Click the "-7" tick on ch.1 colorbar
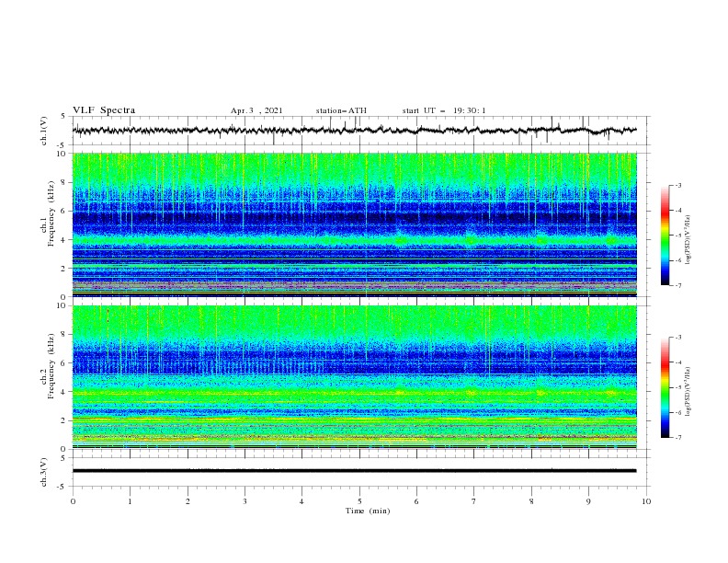The image size is (728, 563). coord(678,285)
